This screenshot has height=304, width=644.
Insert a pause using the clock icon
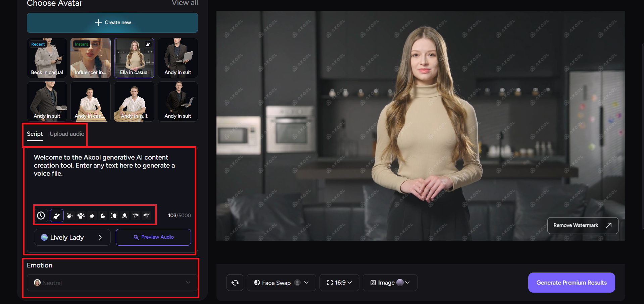[x=41, y=216]
